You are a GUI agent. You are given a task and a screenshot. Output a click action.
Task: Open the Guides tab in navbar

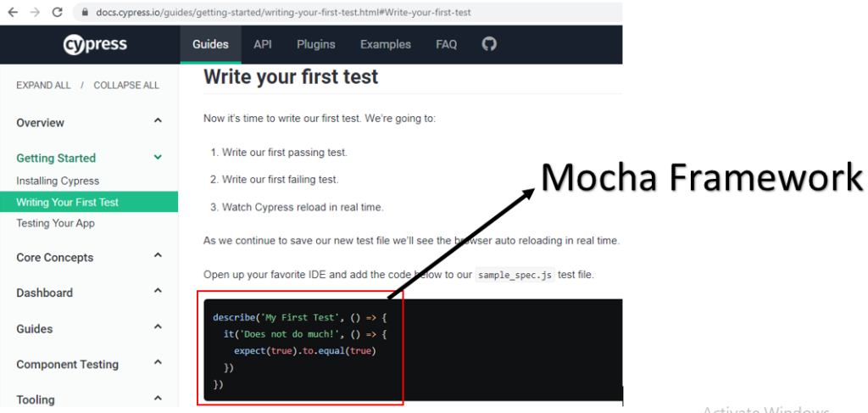210,45
